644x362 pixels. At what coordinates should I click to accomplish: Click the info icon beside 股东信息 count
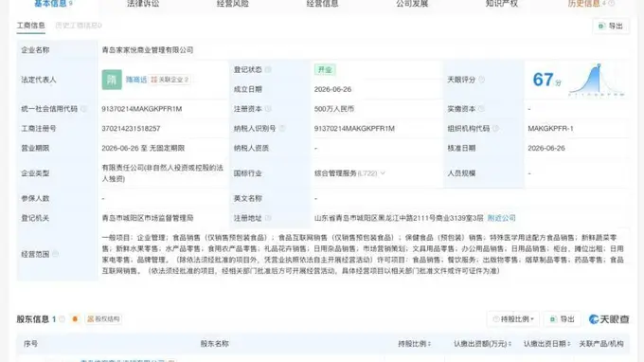click(x=62, y=318)
